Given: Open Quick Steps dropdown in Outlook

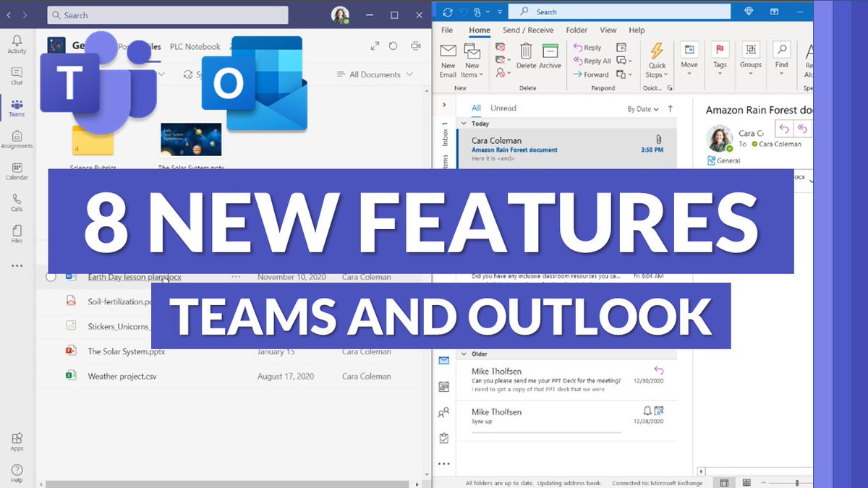Looking at the screenshot, I should [x=657, y=61].
